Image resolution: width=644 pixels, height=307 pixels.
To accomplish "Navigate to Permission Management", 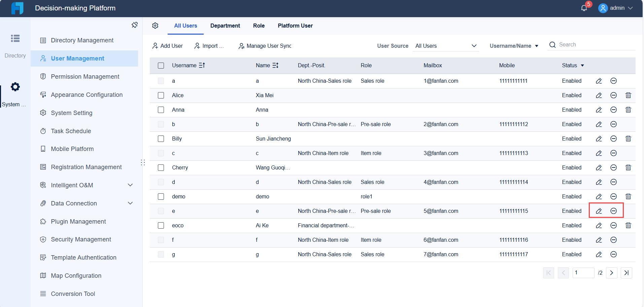I will (x=85, y=76).
